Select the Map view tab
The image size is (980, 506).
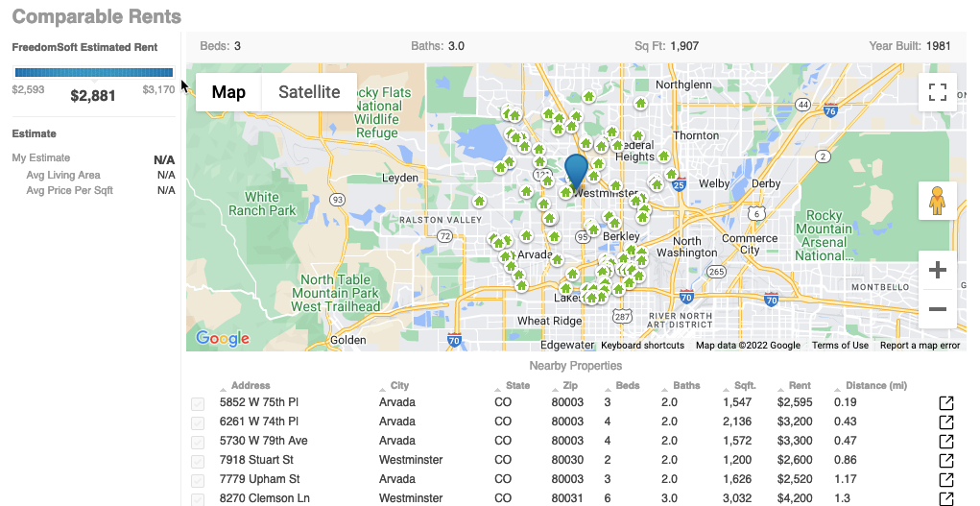point(228,92)
